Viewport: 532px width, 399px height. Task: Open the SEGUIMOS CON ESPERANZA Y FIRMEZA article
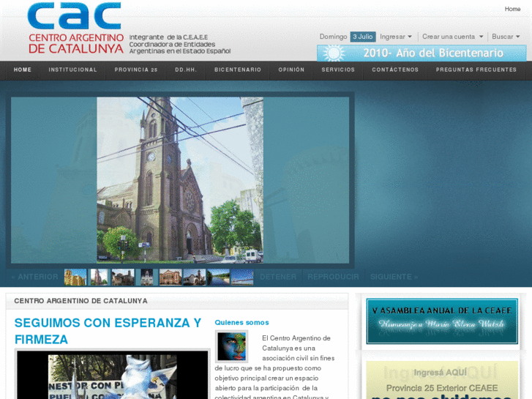108,331
